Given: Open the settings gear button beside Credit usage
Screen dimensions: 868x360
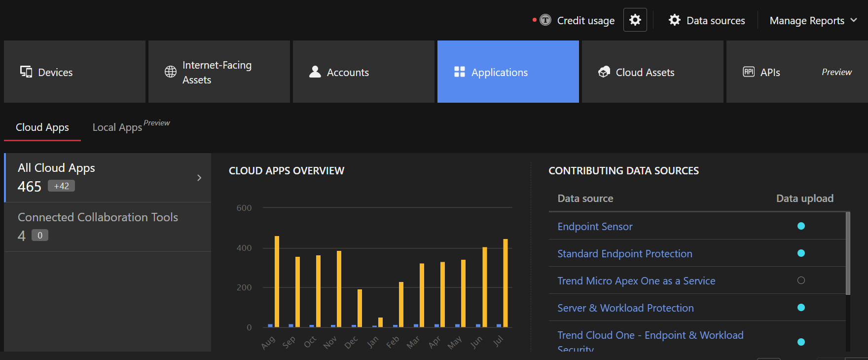Looking at the screenshot, I should click(635, 20).
